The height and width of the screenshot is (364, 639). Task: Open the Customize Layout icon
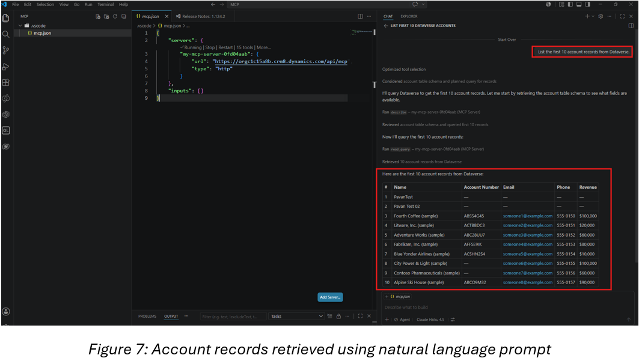[561, 4]
